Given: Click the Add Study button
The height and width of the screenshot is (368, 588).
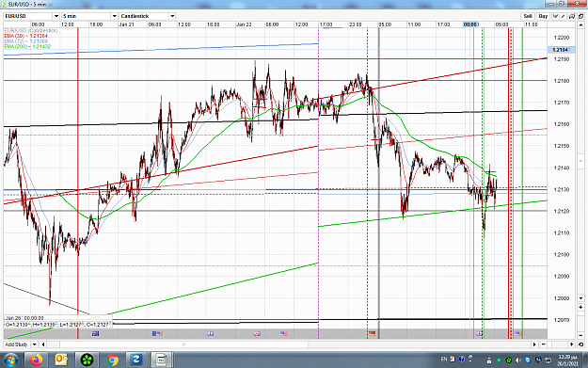Looking at the screenshot, I should (x=17, y=344).
